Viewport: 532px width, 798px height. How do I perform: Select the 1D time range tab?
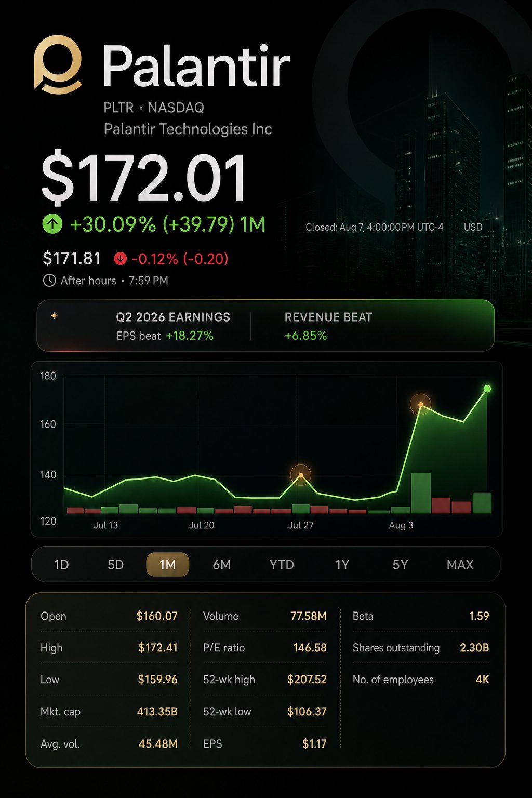tap(61, 565)
